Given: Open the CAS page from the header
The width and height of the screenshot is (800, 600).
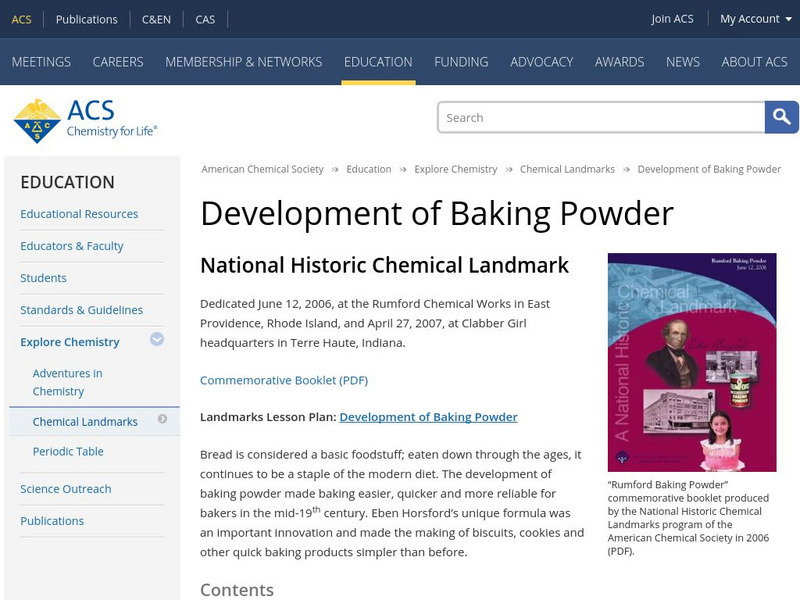Looking at the screenshot, I should pos(206,18).
